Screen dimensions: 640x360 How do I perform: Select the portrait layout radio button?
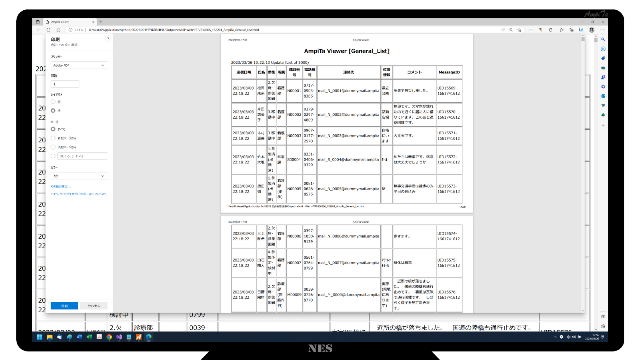tap(53, 102)
